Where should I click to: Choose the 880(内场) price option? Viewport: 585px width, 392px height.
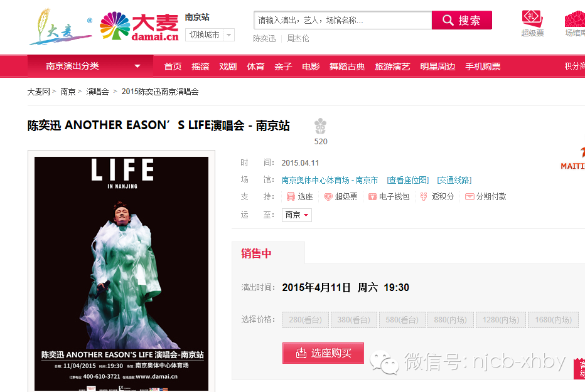point(450,320)
